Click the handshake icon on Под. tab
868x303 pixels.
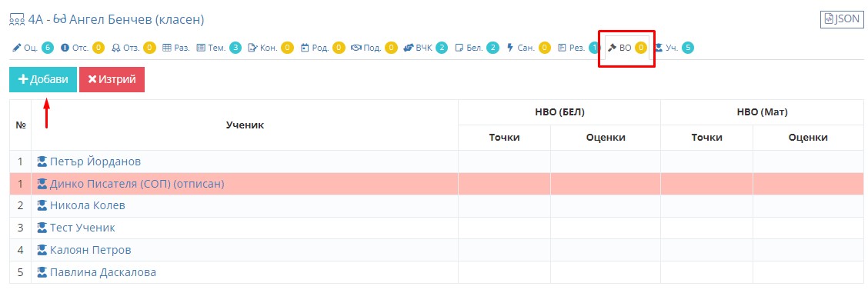[356, 48]
